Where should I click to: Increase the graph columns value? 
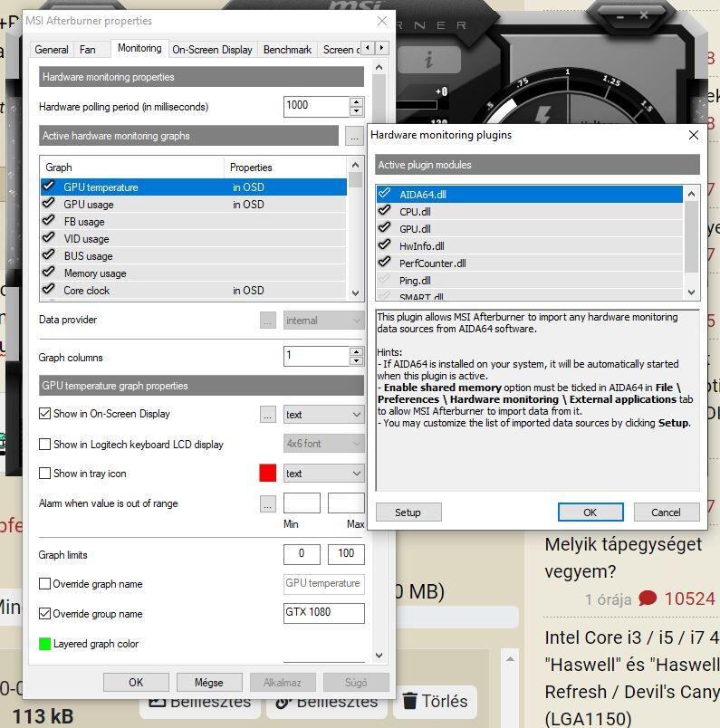point(356,351)
